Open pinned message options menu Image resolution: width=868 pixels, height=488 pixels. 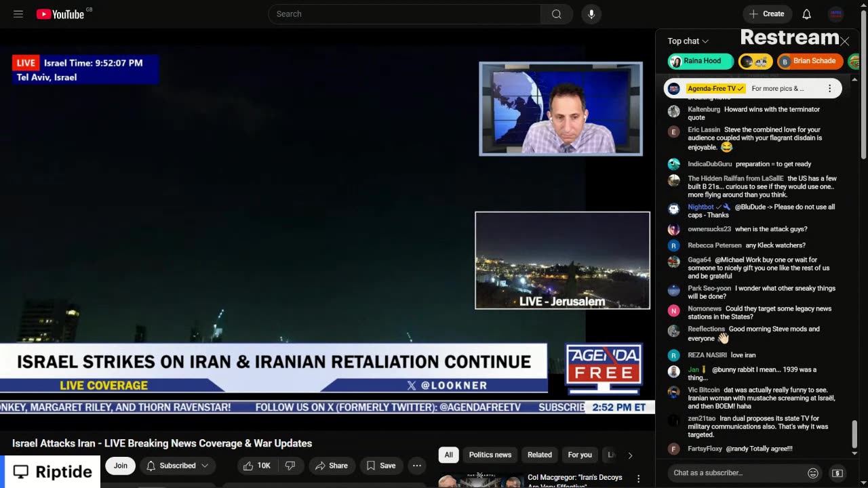829,89
